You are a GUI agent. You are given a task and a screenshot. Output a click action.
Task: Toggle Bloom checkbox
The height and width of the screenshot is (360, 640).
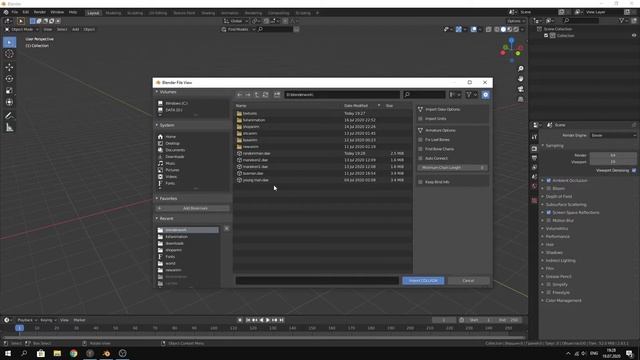point(549,189)
